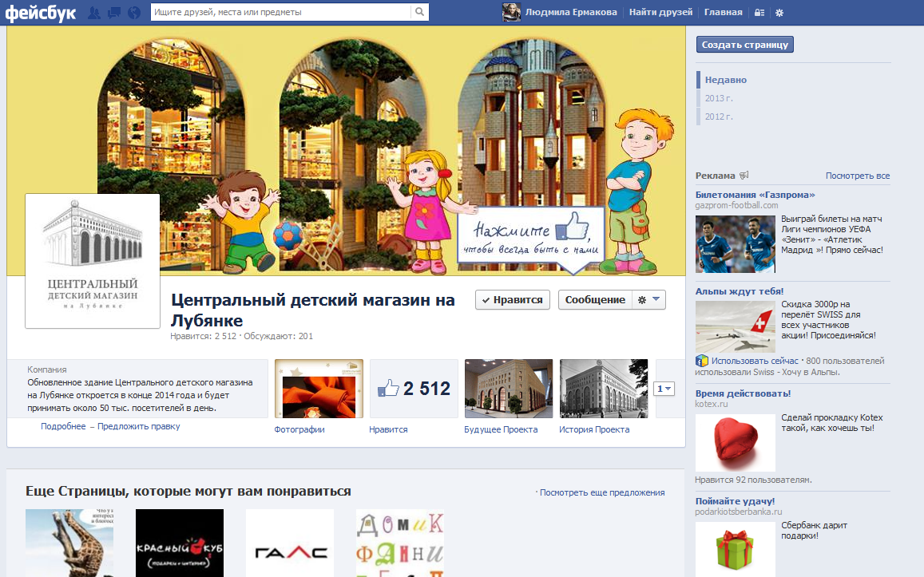Open the Красный Куб suggested page thumbnail
The width and height of the screenshot is (924, 577).
(x=180, y=543)
